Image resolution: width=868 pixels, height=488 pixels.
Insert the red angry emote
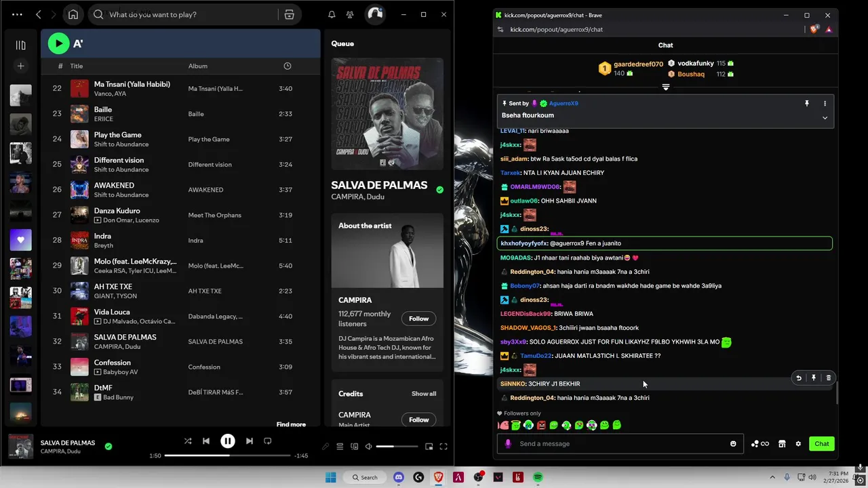coord(541,425)
